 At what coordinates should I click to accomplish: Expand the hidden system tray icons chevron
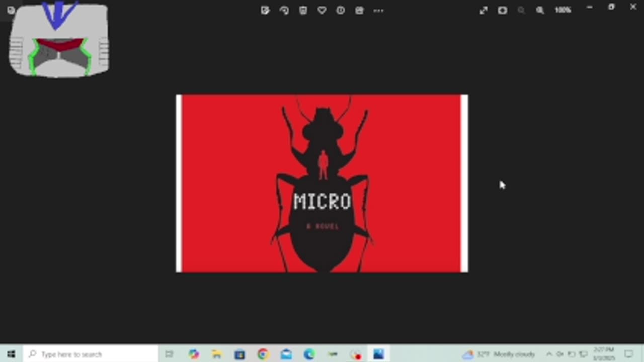[x=548, y=354]
